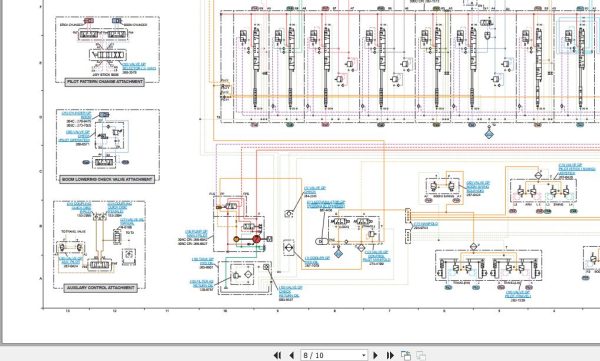Open the Accumulator GP link

click(326, 204)
